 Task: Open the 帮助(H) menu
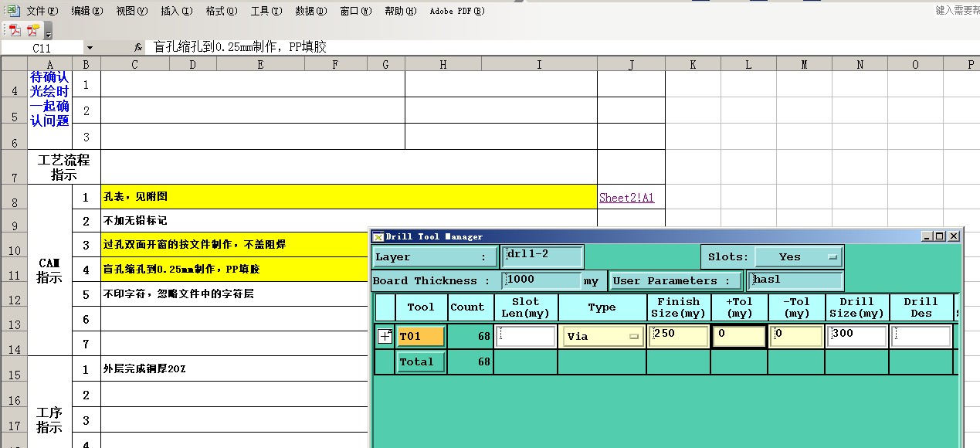[x=400, y=11]
